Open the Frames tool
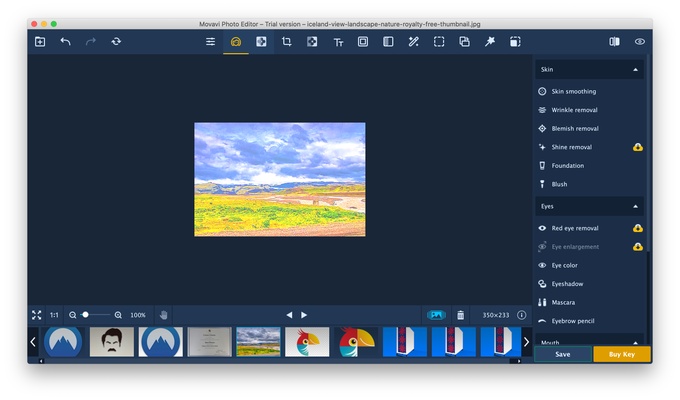 coord(363,42)
